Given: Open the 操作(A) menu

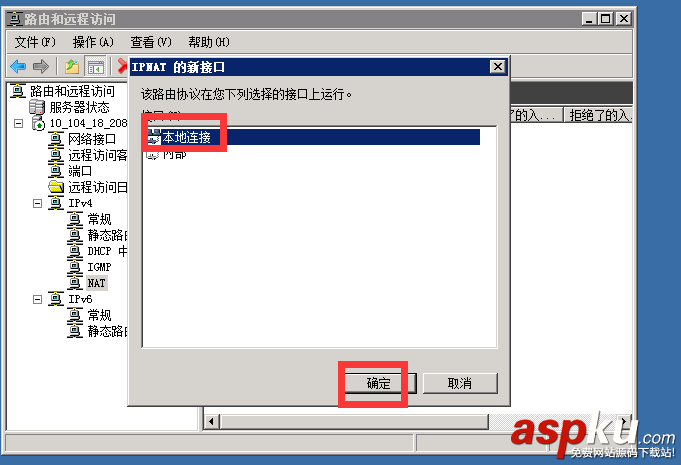Looking at the screenshot, I should (93, 42).
